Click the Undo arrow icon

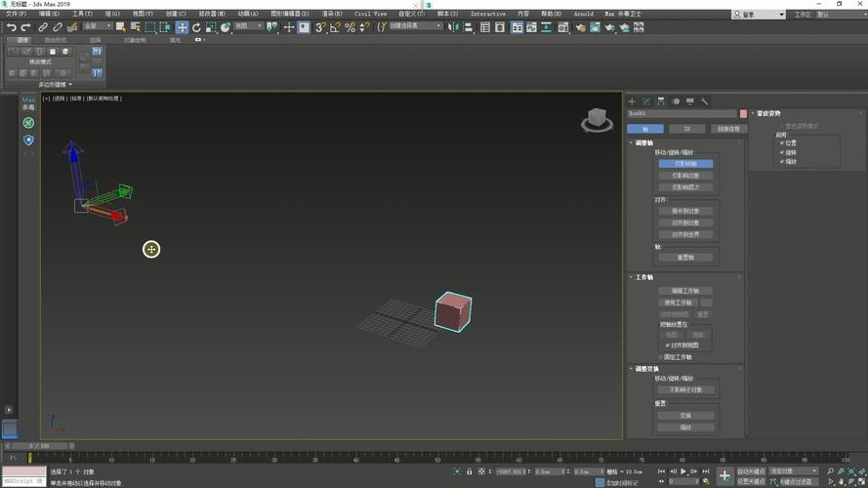click(x=11, y=27)
